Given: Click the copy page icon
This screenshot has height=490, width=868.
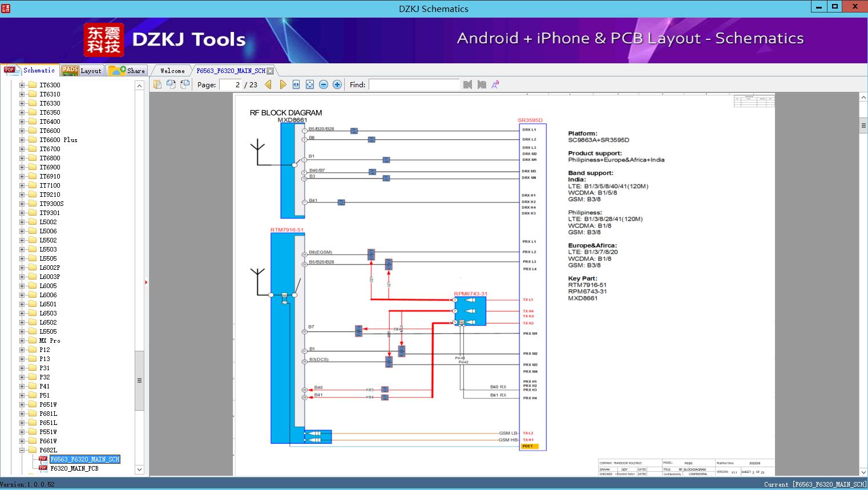Looking at the screenshot, I should pos(158,84).
